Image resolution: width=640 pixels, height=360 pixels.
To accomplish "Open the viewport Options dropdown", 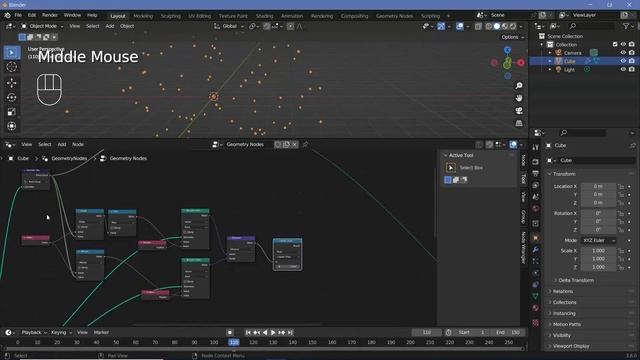I will (512, 37).
